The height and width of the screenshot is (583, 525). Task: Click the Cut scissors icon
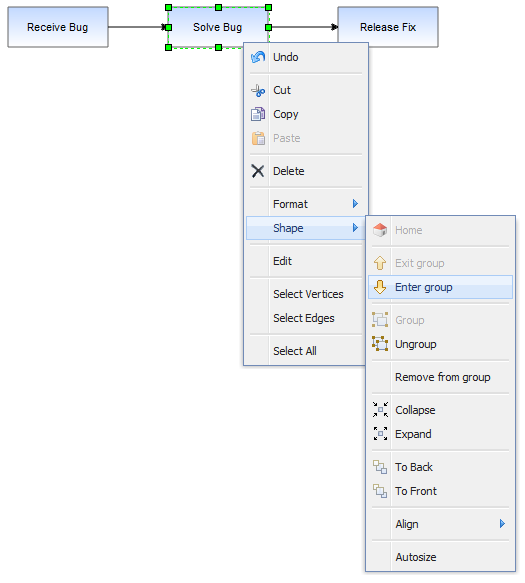pyautogui.click(x=258, y=90)
